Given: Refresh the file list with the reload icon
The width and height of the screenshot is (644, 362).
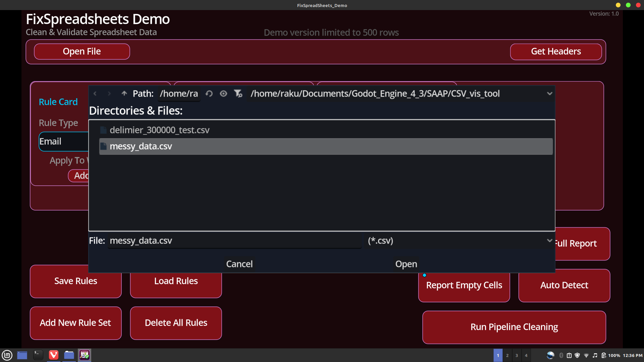Looking at the screenshot, I should point(209,94).
